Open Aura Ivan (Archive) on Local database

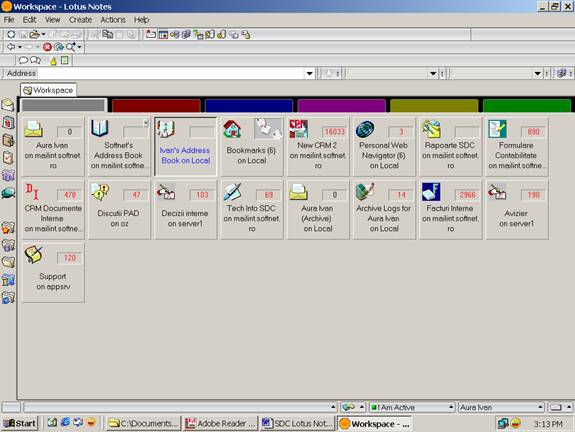click(x=318, y=209)
